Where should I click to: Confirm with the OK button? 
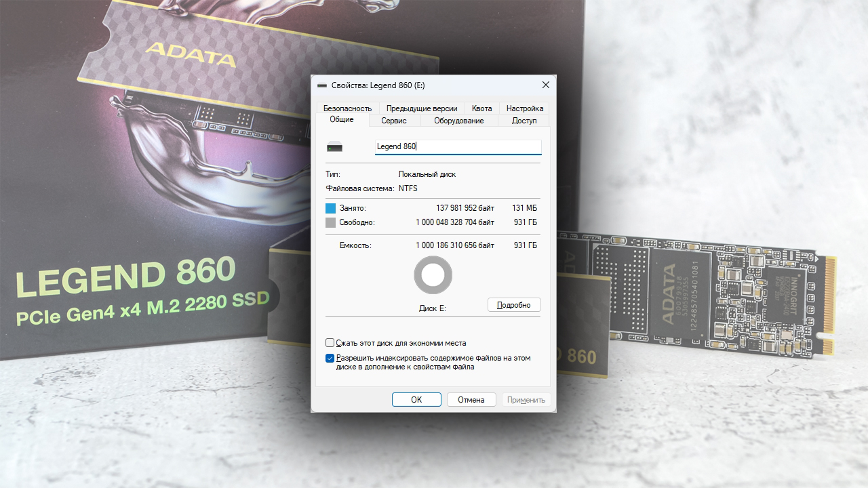(416, 400)
